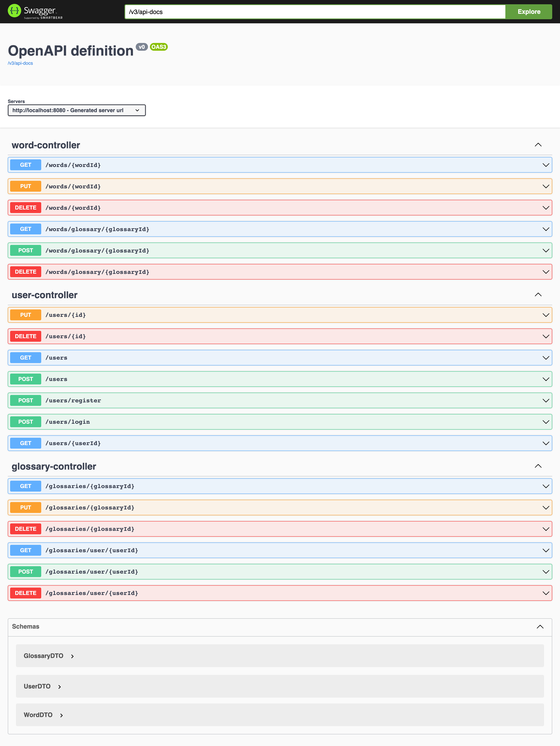Expand chevron on POST /users/login row

coord(545,422)
